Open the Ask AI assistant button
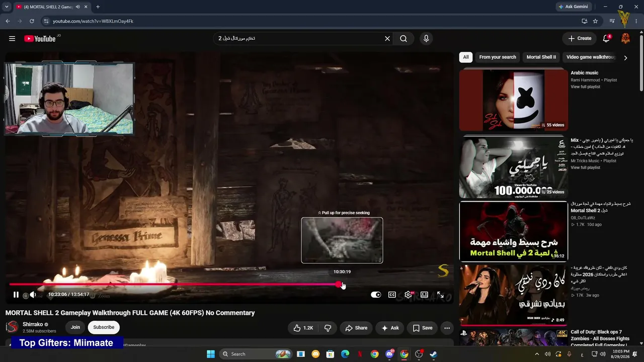This screenshot has width=644, height=362. (390, 328)
